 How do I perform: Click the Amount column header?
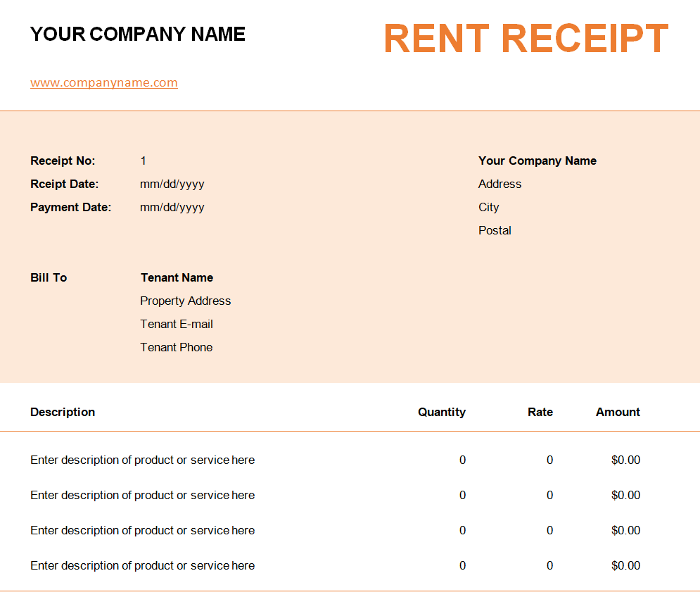click(x=618, y=413)
